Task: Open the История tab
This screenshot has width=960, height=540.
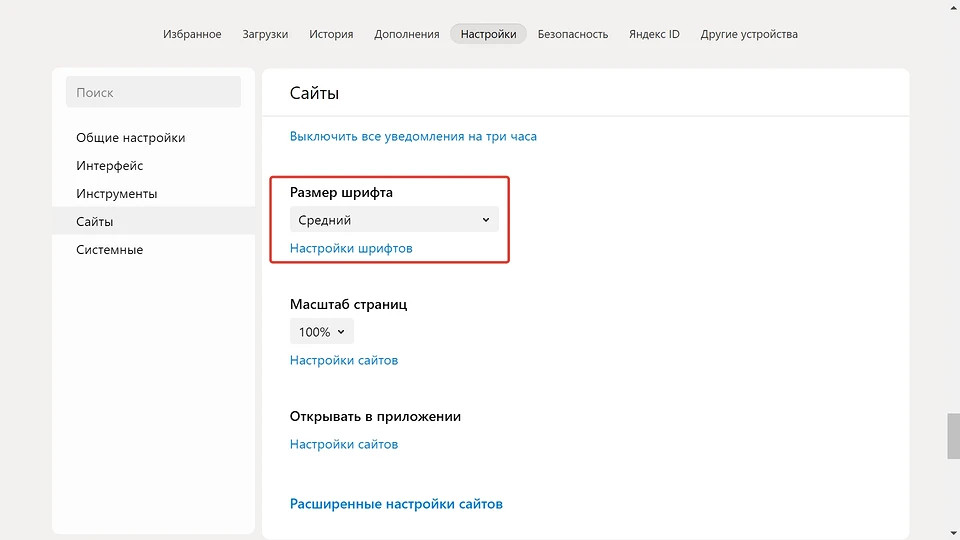Action: click(331, 34)
